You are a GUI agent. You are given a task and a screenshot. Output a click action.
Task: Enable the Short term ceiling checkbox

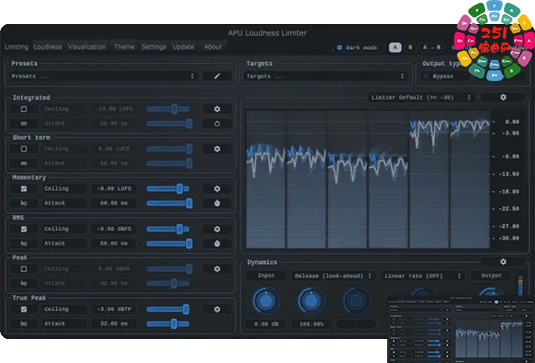click(24, 149)
